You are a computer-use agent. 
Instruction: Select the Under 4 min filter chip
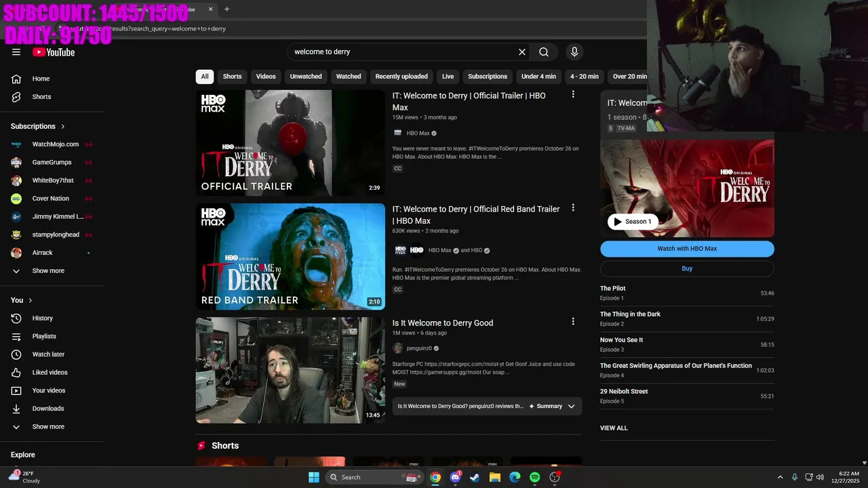(x=538, y=77)
